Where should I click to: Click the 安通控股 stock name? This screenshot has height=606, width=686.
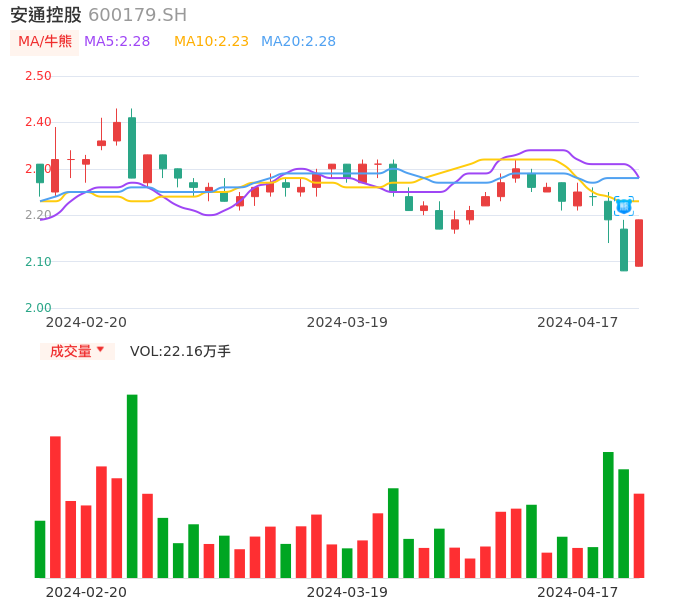[46, 15]
